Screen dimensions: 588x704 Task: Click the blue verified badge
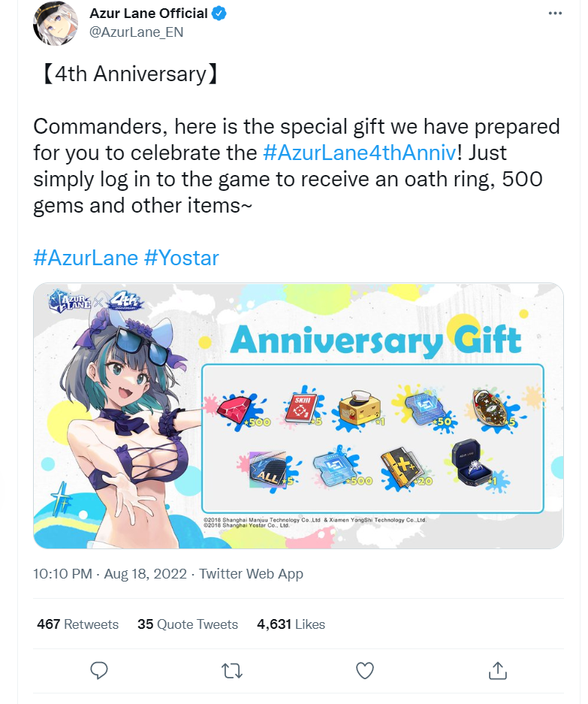[x=219, y=14]
